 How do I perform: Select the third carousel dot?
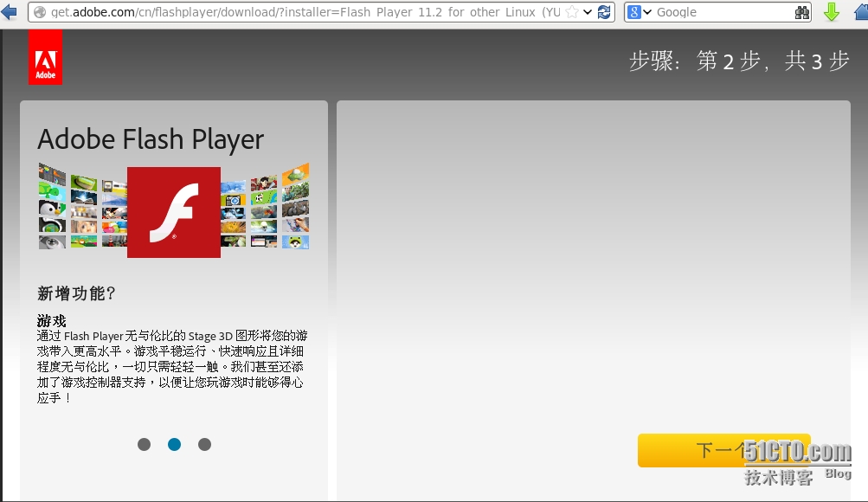[205, 444]
